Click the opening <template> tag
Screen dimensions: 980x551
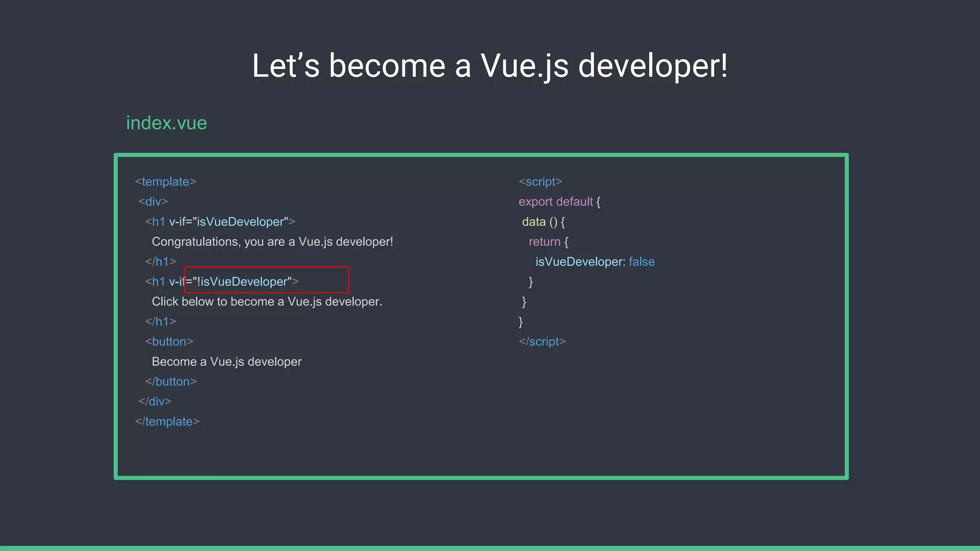pyautogui.click(x=166, y=182)
